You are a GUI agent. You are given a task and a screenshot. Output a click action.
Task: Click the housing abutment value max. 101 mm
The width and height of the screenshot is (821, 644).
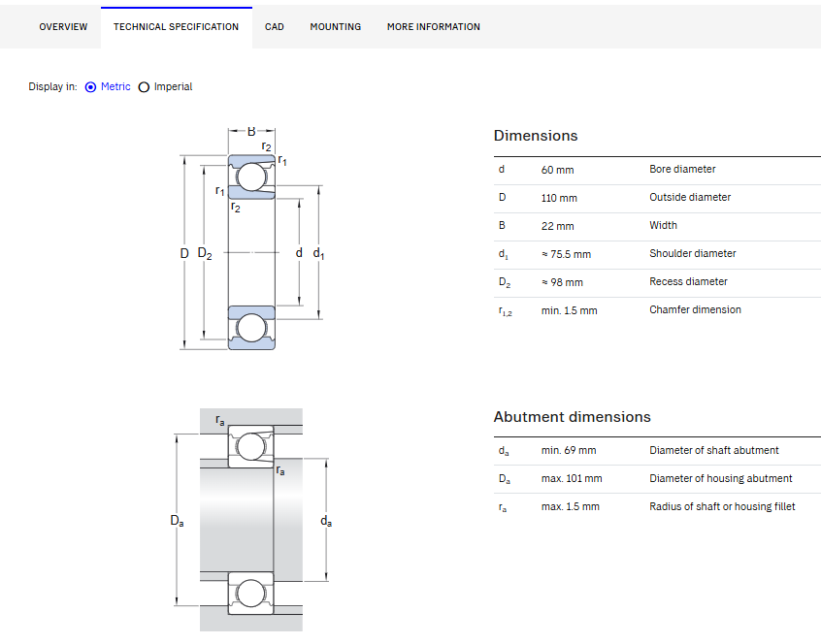(x=572, y=479)
